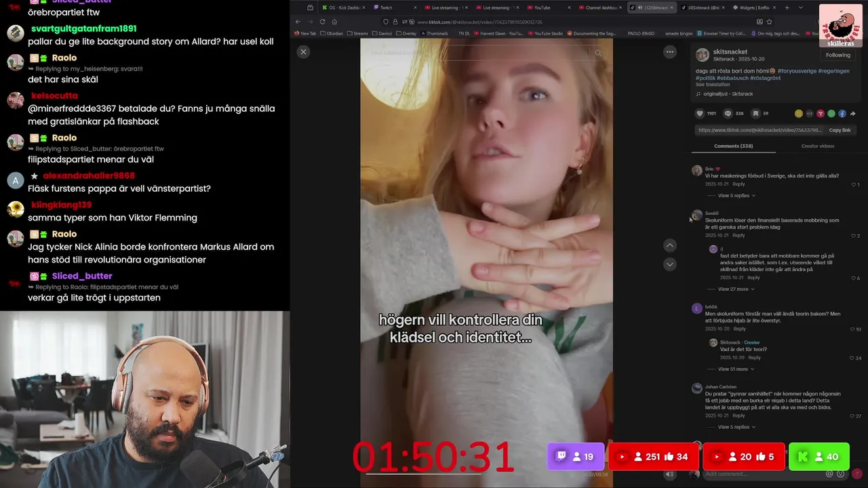Open more share options arrow icon
Screen dimensions: 868x488
853,114
